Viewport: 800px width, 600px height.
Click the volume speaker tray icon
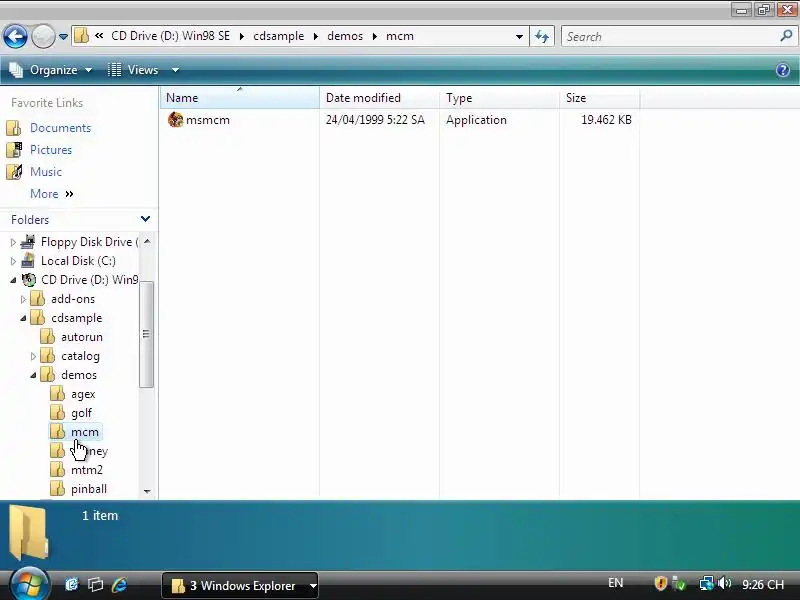coord(724,583)
